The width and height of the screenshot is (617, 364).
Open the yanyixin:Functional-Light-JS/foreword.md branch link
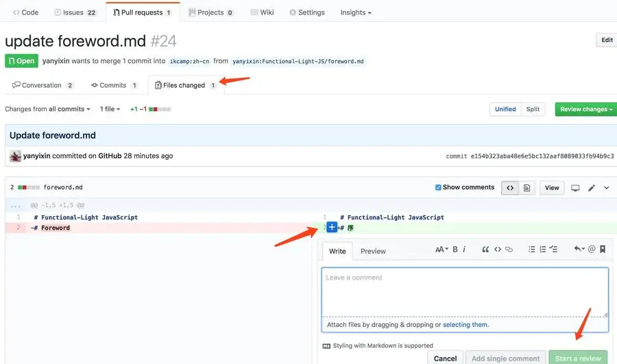298,62
